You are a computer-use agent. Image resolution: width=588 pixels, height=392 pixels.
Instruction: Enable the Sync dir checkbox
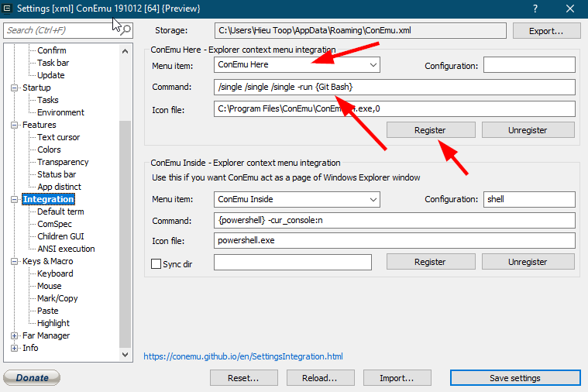click(x=156, y=263)
